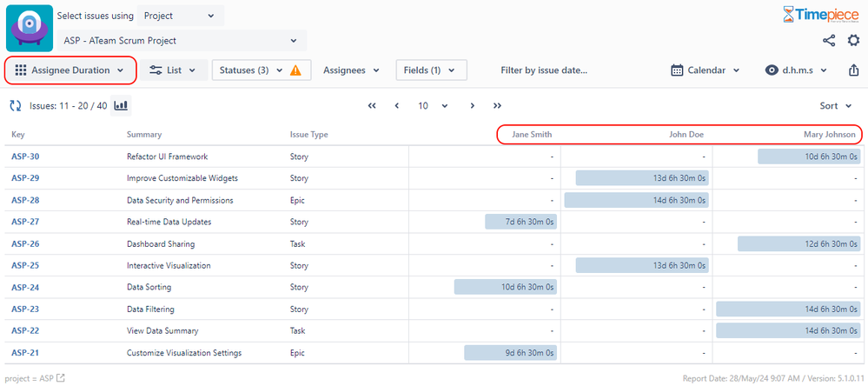Open the List view dropdown
This screenshot has width=868, height=386.
pos(174,70)
